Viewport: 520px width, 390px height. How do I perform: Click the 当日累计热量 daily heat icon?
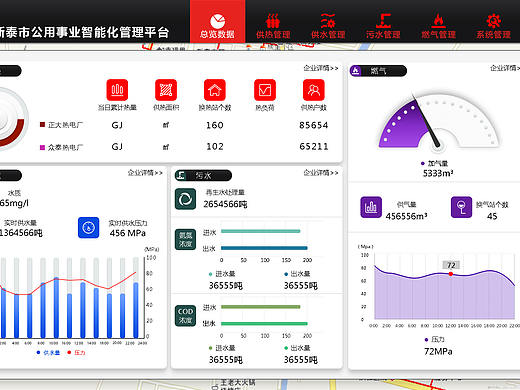click(x=117, y=90)
